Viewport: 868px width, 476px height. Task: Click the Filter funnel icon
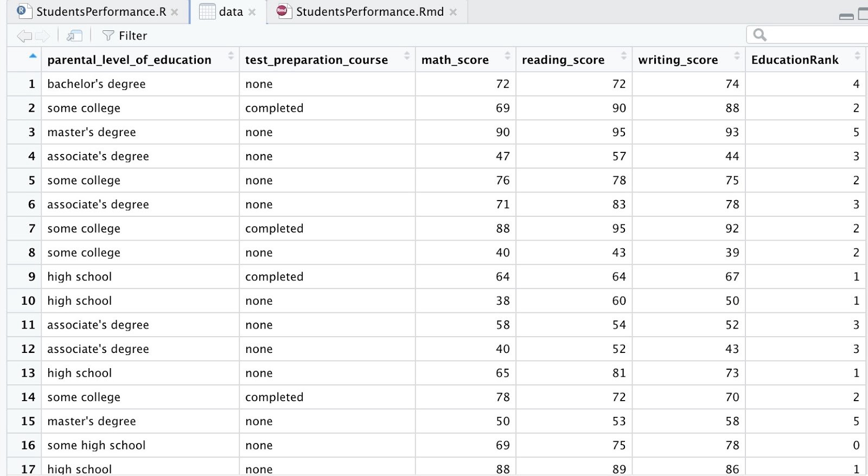108,36
